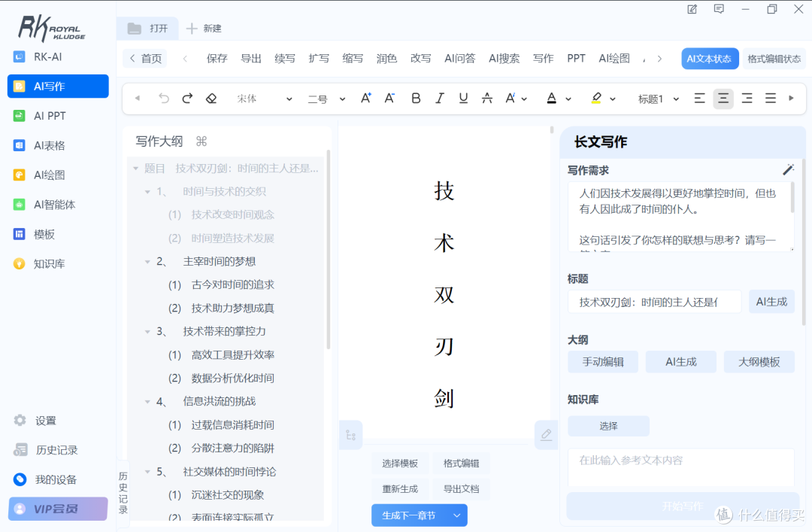Collapse outline section 2 主宰时间的梦想

pyautogui.click(x=147, y=262)
